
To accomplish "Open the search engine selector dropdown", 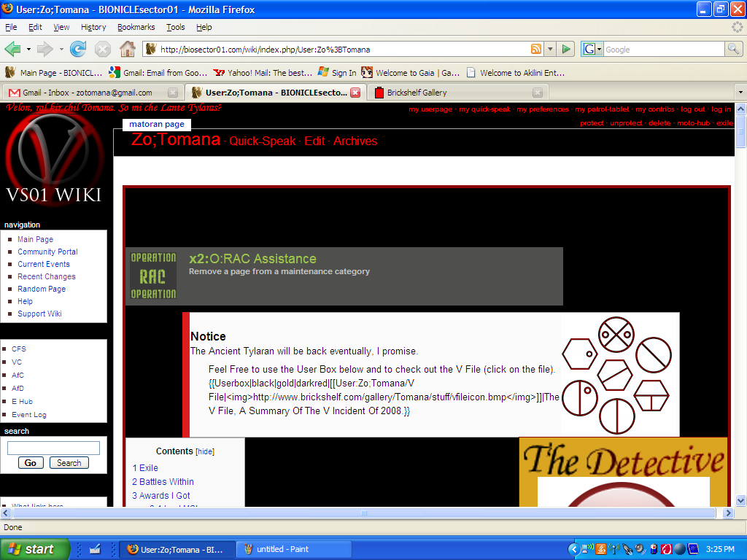I will (x=599, y=49).
